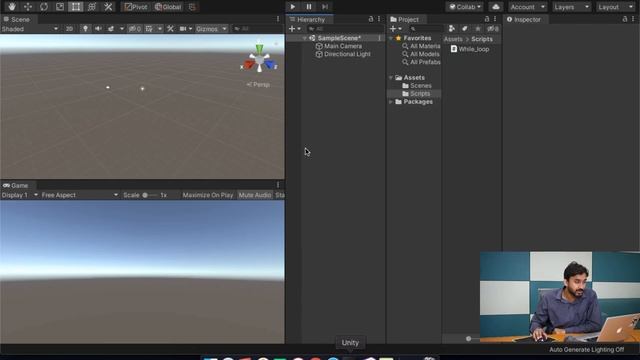Screen dimensions: 640x360
Task: Open Scene view component tools
Action: (170, 29)
